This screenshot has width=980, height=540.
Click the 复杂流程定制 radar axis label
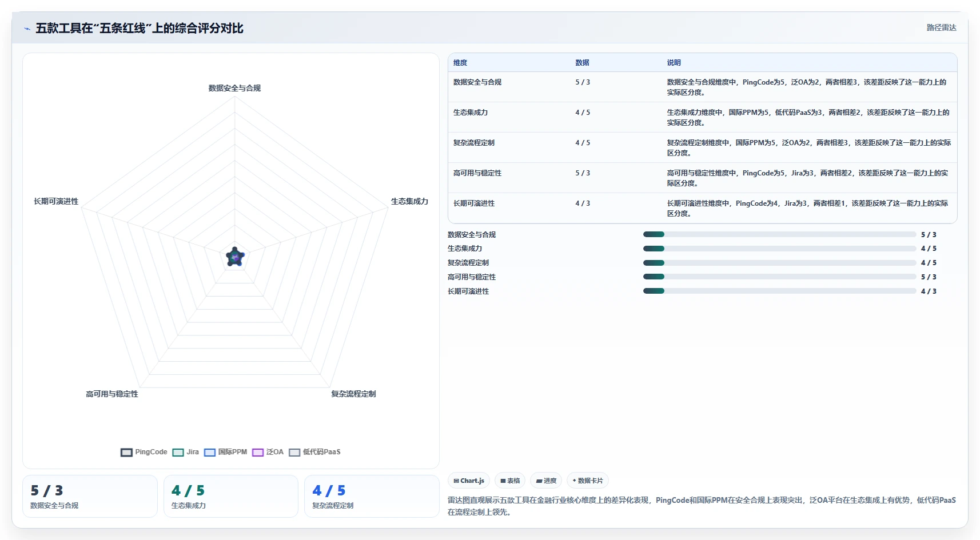point(353,394)
